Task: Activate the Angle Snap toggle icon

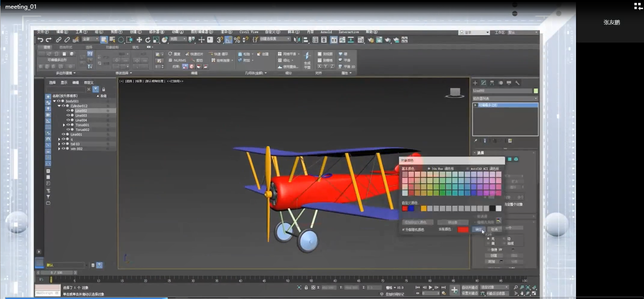Action: [x=228, y=40]
